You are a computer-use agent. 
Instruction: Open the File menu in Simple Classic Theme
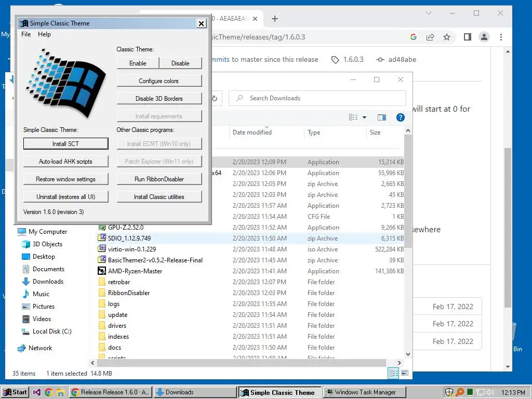(x=26, y=34)
